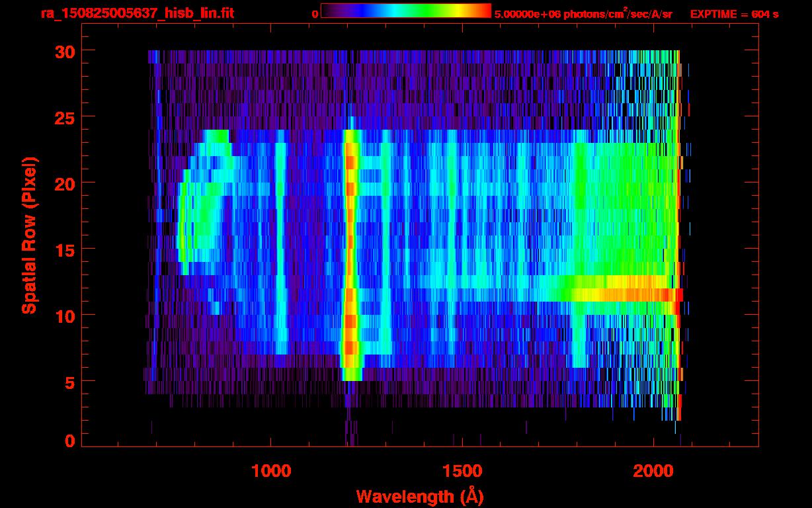Click the 1000 wavelength tick label

271,471
